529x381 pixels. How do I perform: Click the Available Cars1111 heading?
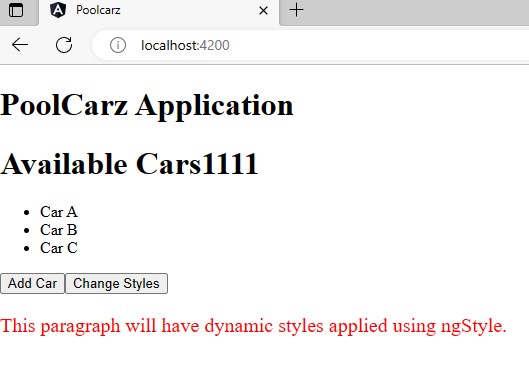(129, 164)
